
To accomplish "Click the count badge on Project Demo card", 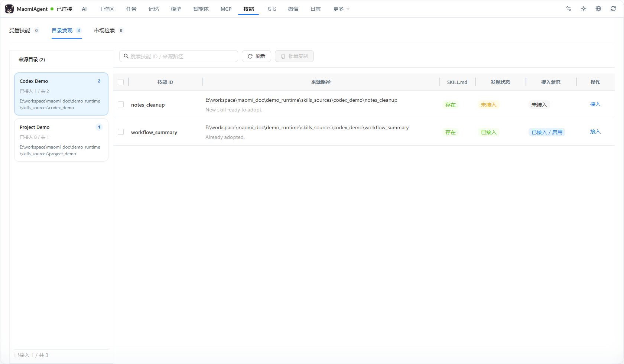I will 99,127.
